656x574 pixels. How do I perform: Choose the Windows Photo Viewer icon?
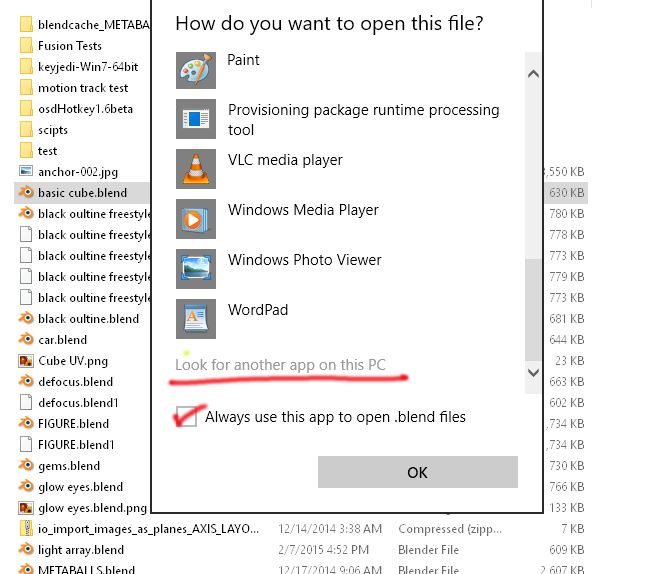[x=196, y=269]
